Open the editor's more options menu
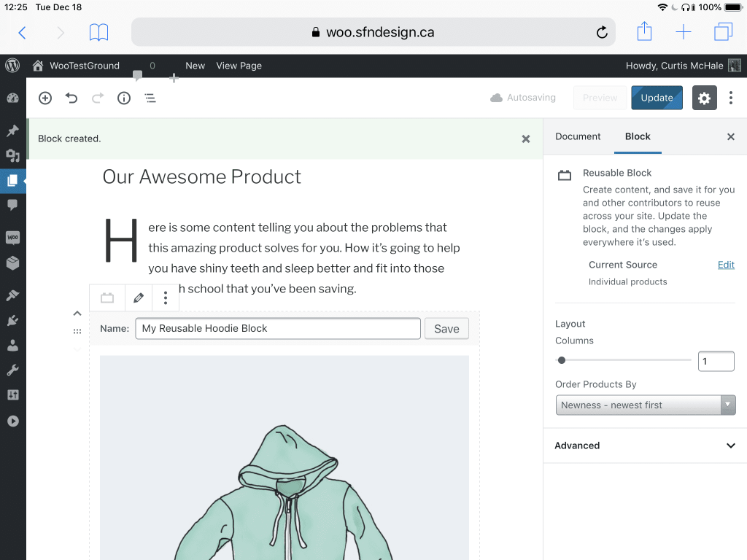 coord(731,98)
